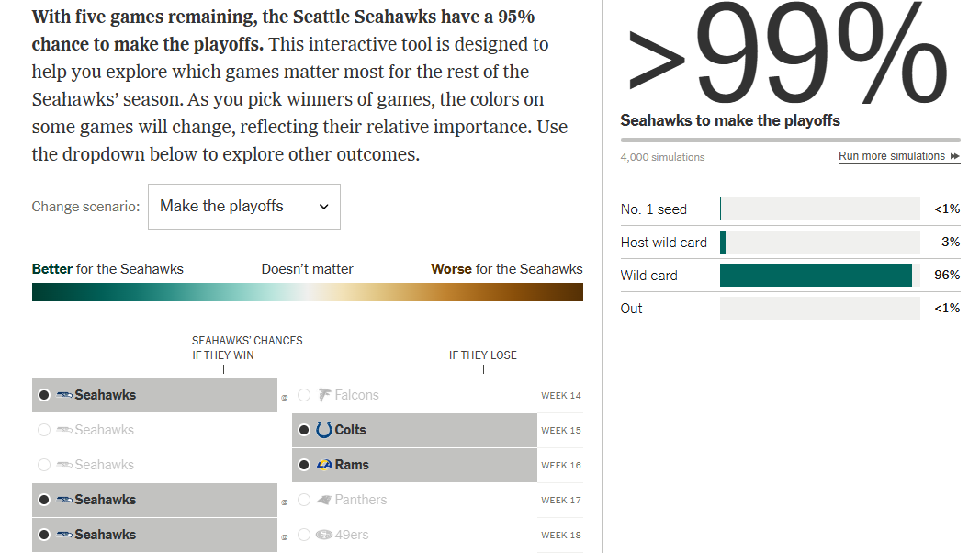Click the Seahawks logo in the Week 15 row
Viewport: 980px width, 553px height.
click(64, 430)
